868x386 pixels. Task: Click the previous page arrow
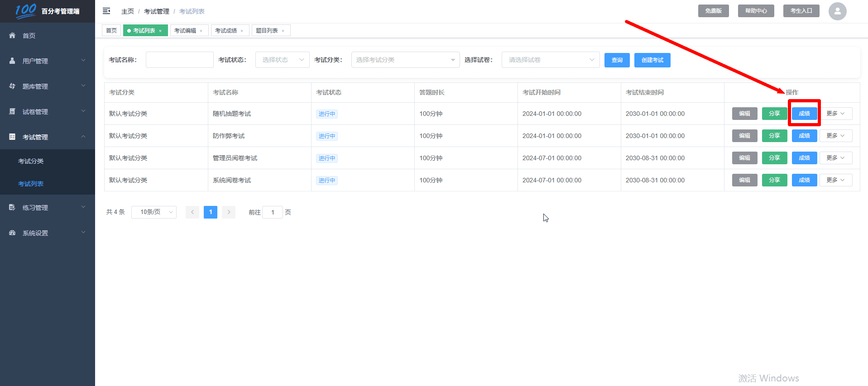pos(192,212)
